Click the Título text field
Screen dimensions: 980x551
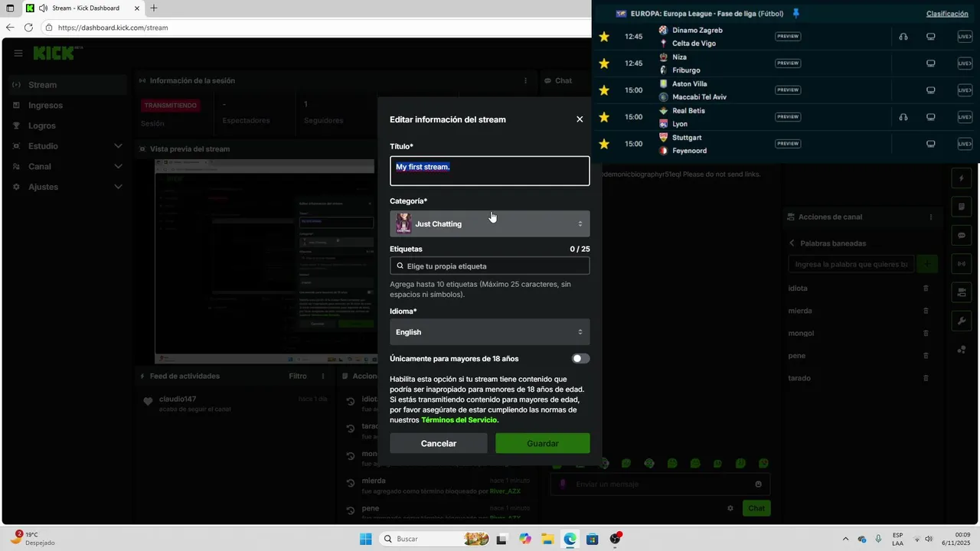tap(490, 171)
